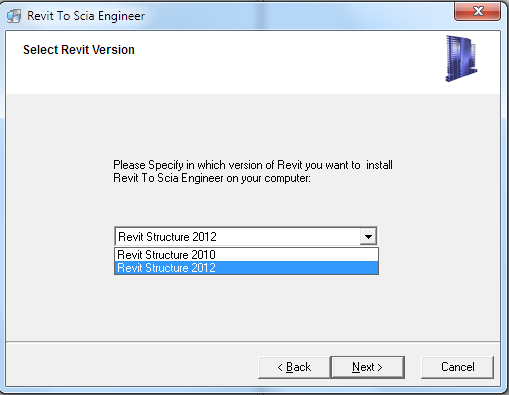The width and height of the screenshot is (509, 395).
Task: Choose the highlighted Revit Structure 2012 option
Action: [246, 268]
